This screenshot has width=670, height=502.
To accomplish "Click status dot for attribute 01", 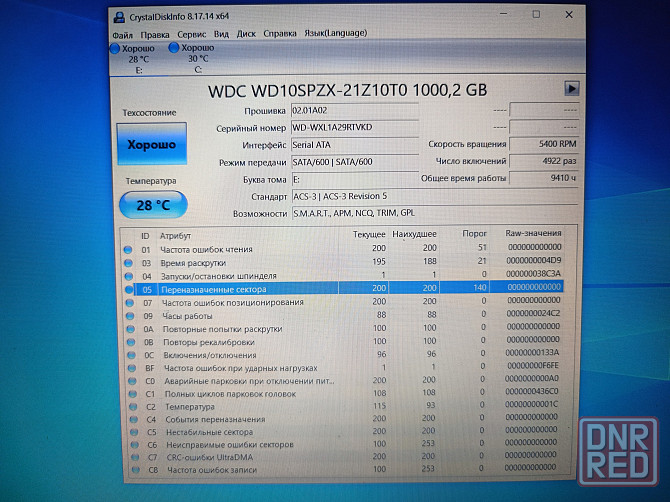I will tap(127, 250).
